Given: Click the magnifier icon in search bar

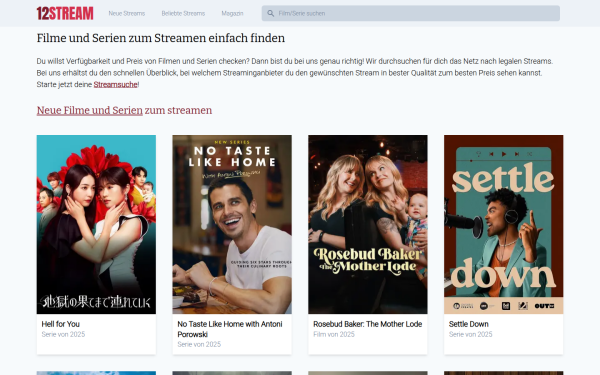Looking at the screenshot, I should pos(271,13).
